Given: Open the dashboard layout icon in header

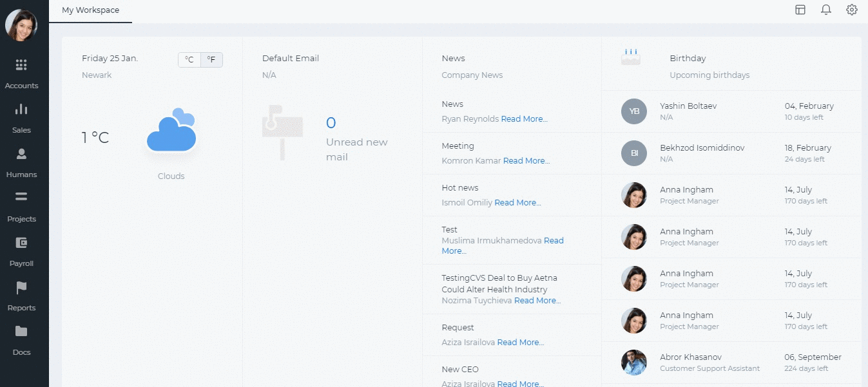Looking at the screenshot, I should click(800, 10).
